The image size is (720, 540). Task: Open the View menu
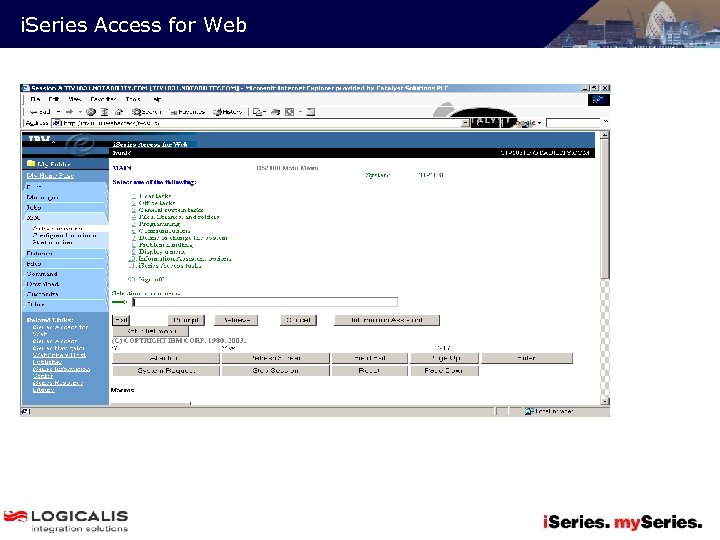pyautogui.click(x=74, y=99)
